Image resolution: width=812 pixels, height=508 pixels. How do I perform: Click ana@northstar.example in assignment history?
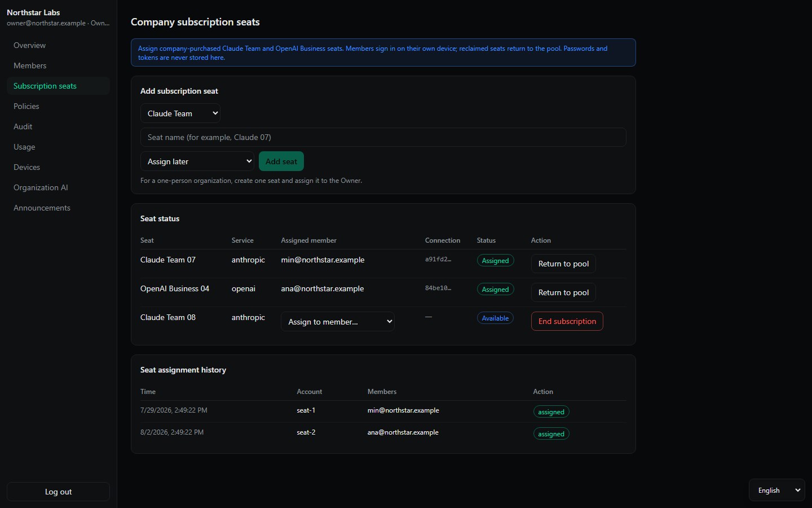point(403,432)
